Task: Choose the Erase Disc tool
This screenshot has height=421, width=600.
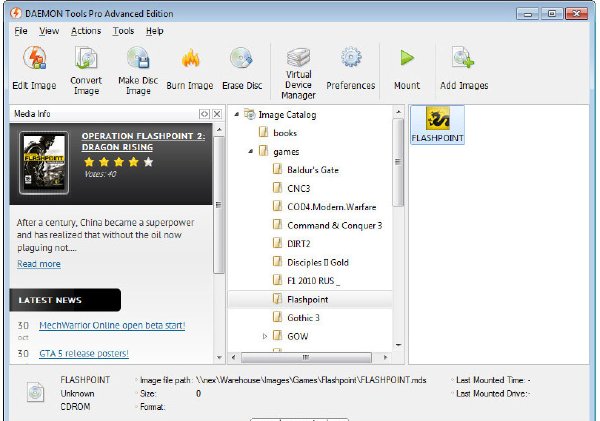Action: pos(242,68)
